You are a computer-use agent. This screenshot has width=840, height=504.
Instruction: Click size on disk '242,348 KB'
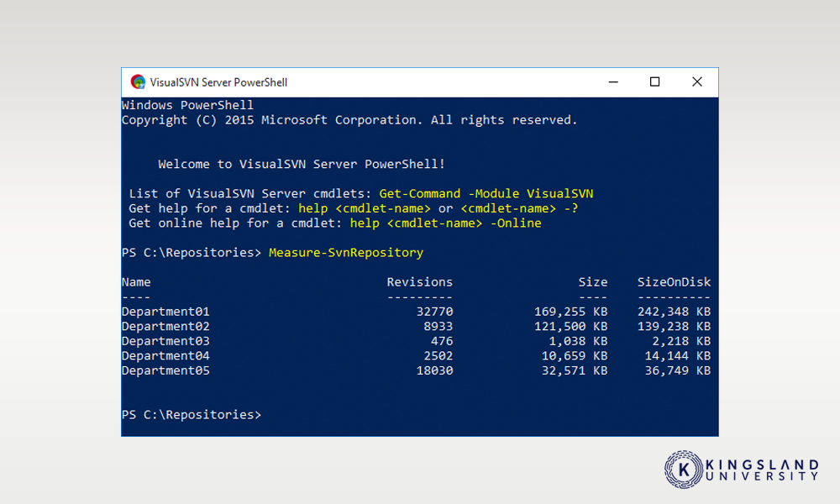tap(674, 312)
